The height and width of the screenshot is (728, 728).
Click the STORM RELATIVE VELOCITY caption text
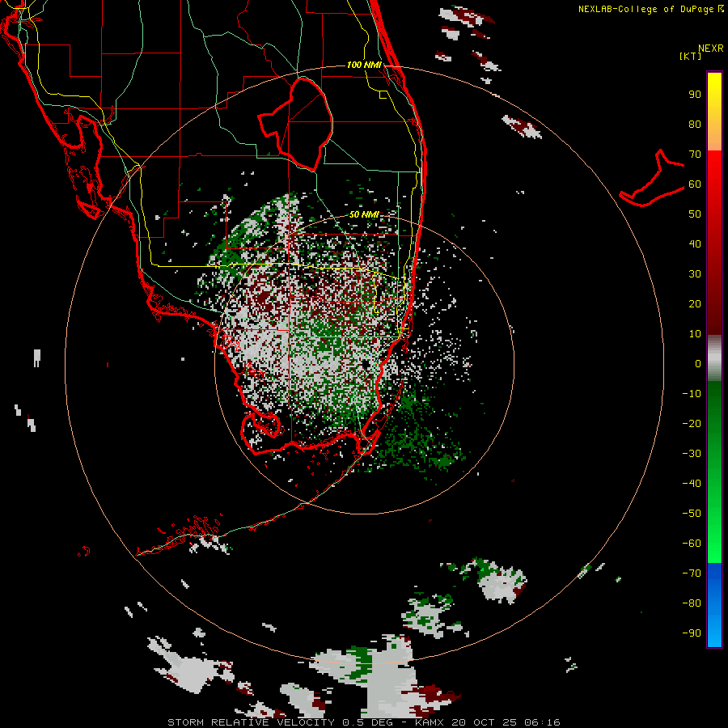pyautogui.click(x=251, y=722)
